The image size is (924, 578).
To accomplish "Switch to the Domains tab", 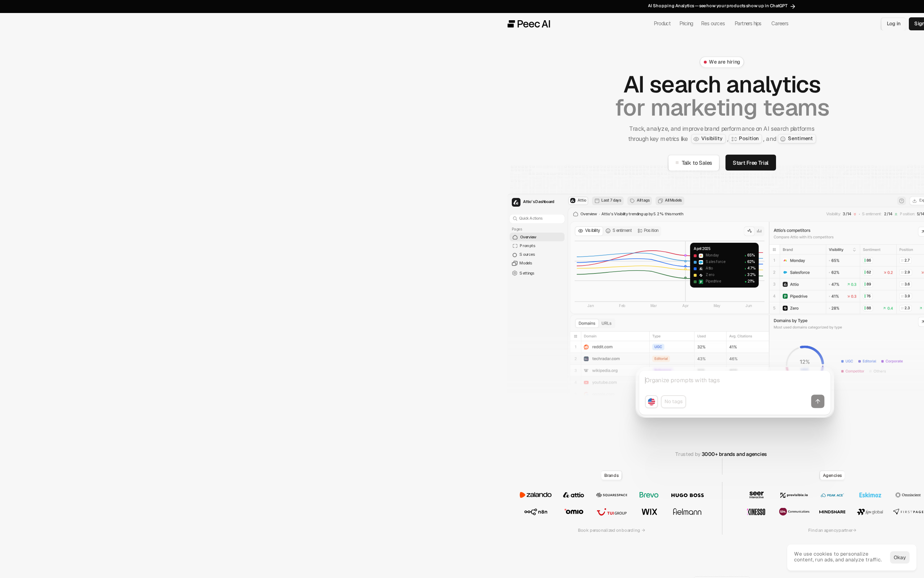I will [587, 323].
